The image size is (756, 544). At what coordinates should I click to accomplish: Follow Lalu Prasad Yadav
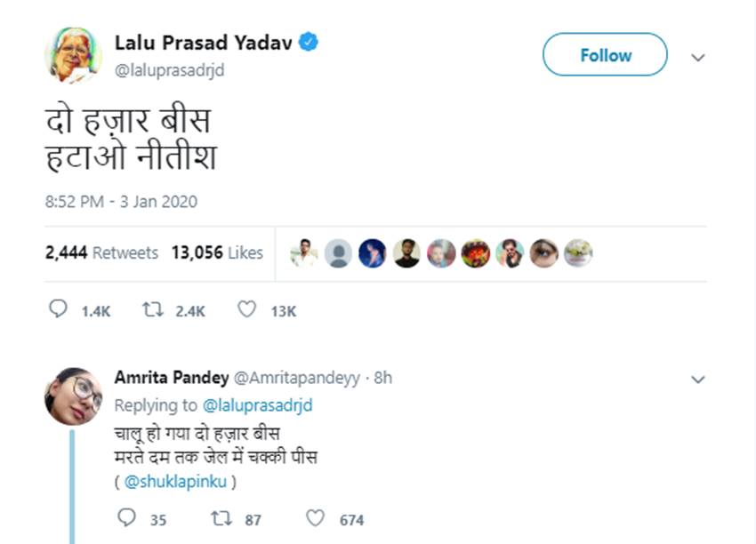(605, 55)
